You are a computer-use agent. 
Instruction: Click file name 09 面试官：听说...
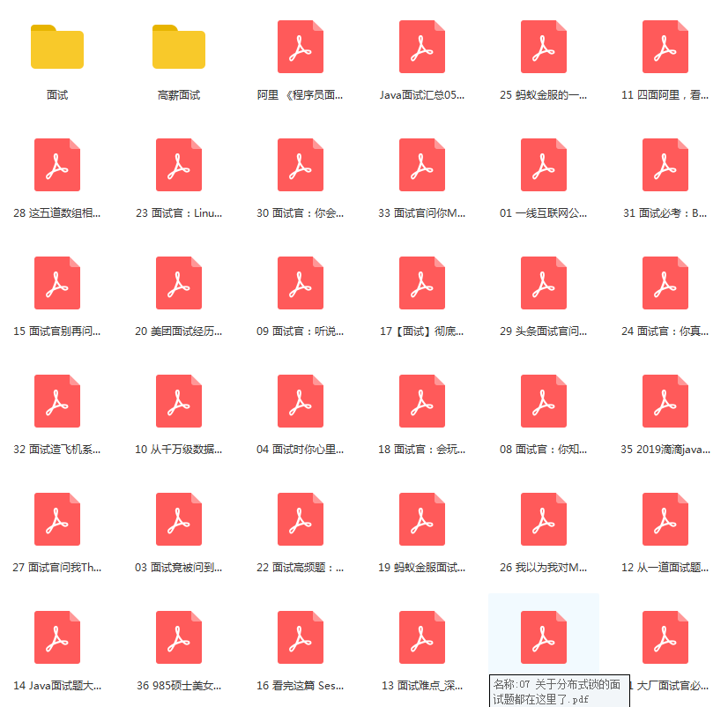coord(301,331)
